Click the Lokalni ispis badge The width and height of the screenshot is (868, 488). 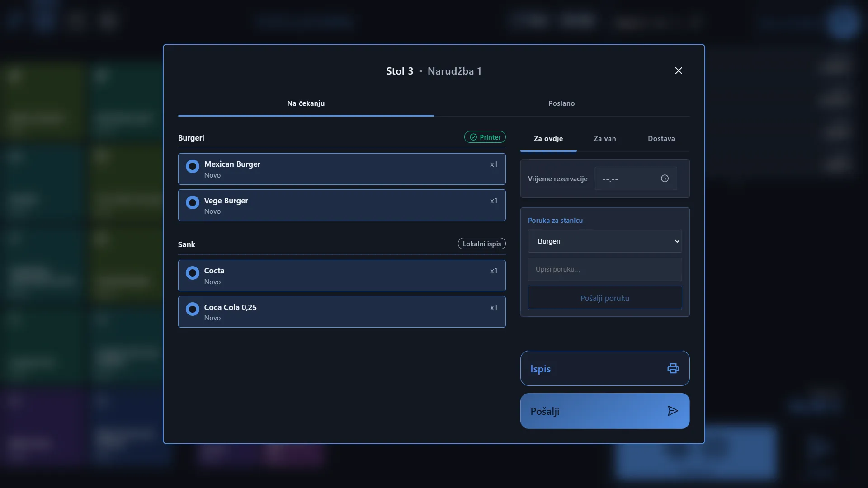point(482,244)
